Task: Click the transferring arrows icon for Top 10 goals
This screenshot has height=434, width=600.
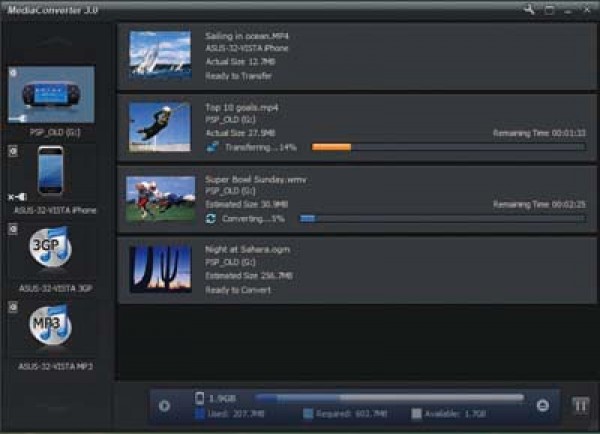Action: [211, 146]
